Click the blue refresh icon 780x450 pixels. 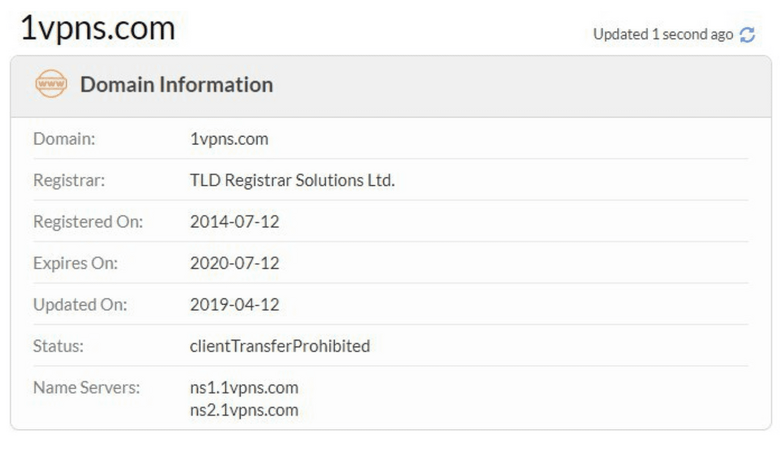pos(747,35)
